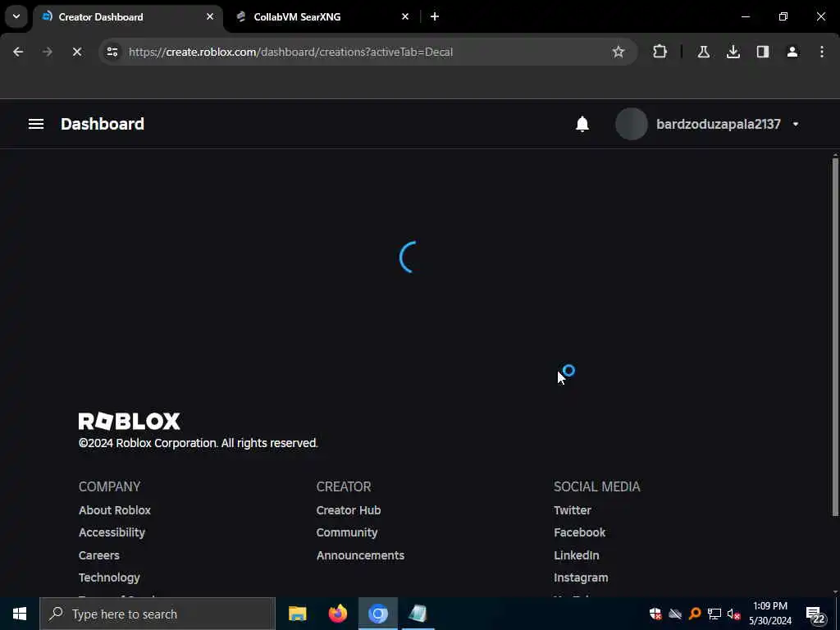The height and width of the screenshot is (630, 840).
Task: Expand the tab search dropdown
Action: coord(16,16)
